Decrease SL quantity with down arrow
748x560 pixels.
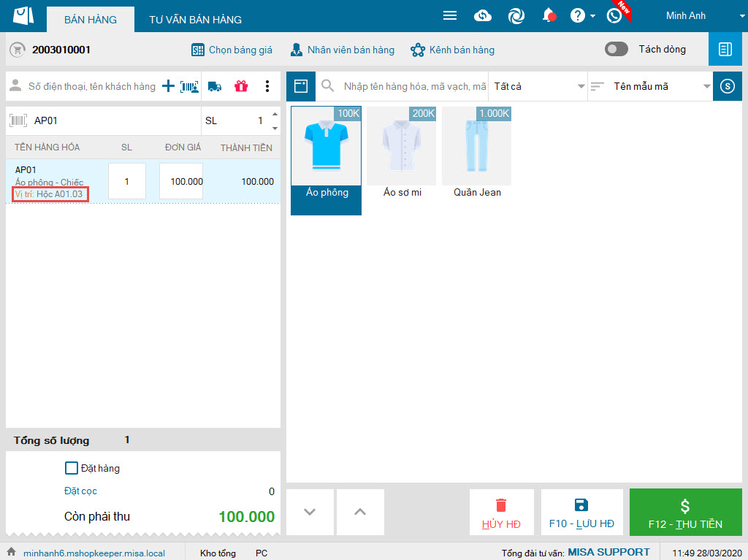coord(275,128)
